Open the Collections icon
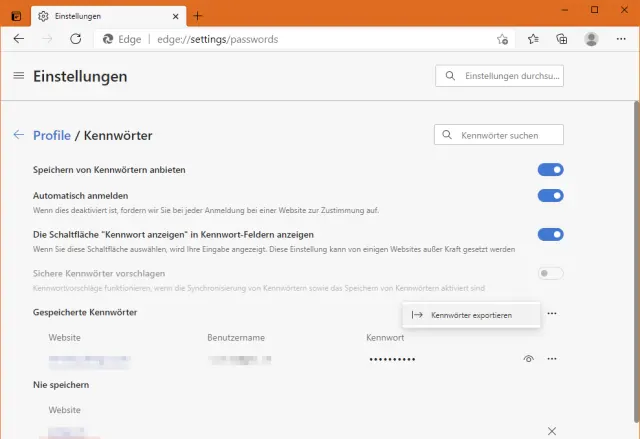The width and height of the screenshot is (640, 439). click(x=562, y=39)
